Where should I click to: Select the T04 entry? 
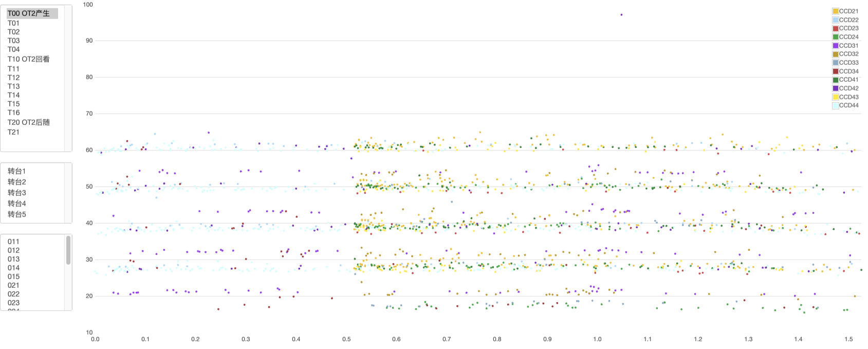14,49
